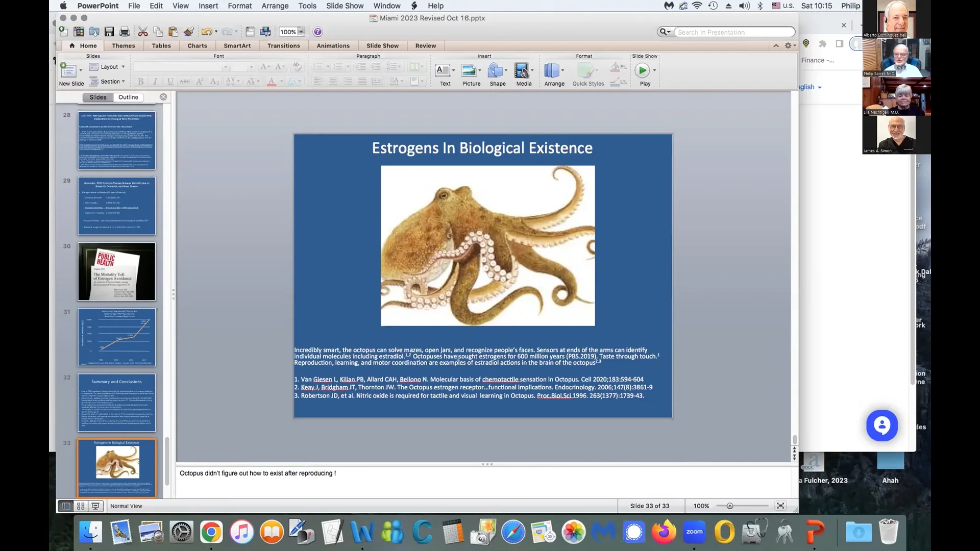Switch to Normal View icon in status bar
This screenshot has width=980, height=551.
(66, 506)
